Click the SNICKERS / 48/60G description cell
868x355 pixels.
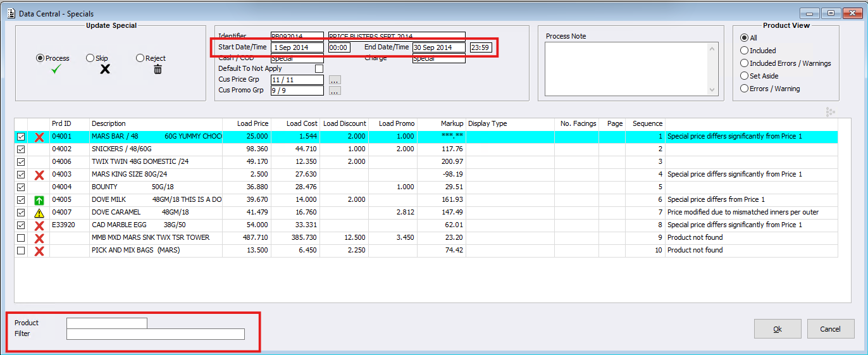[x=156, y=149]
